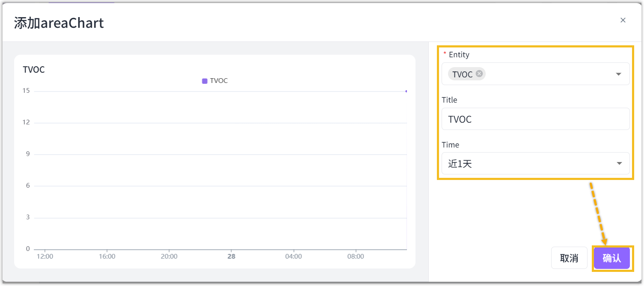
Task: Click into the Title input field
Action: 535,119
